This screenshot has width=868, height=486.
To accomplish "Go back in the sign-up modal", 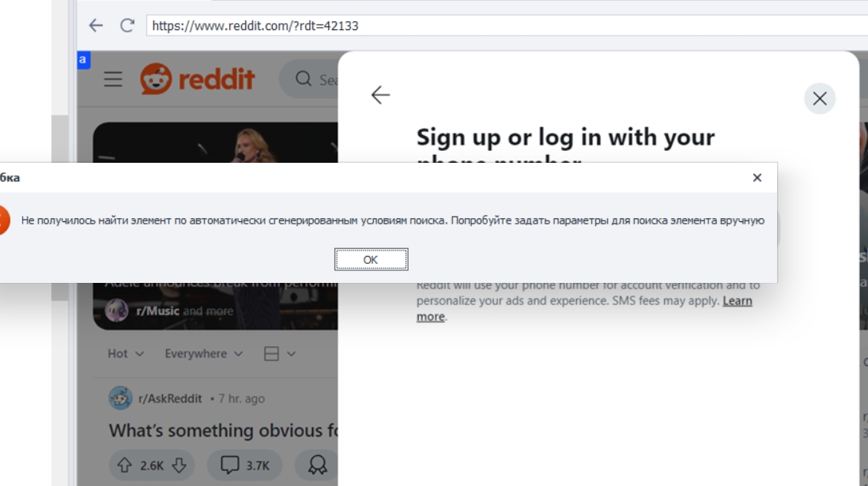I will tap(380, 95).
